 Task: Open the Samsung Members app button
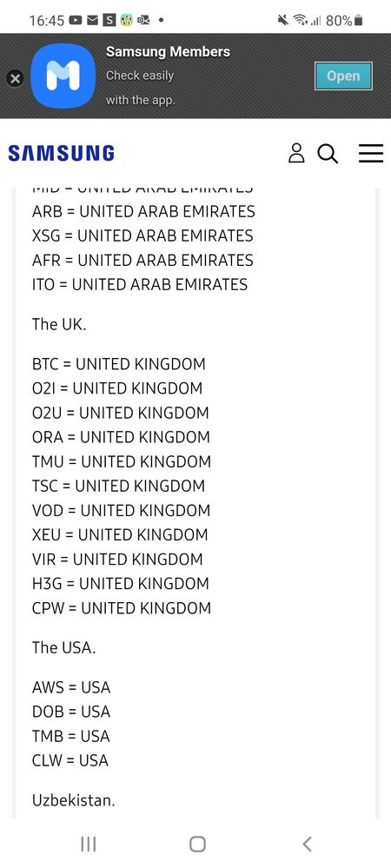point(343,76)
